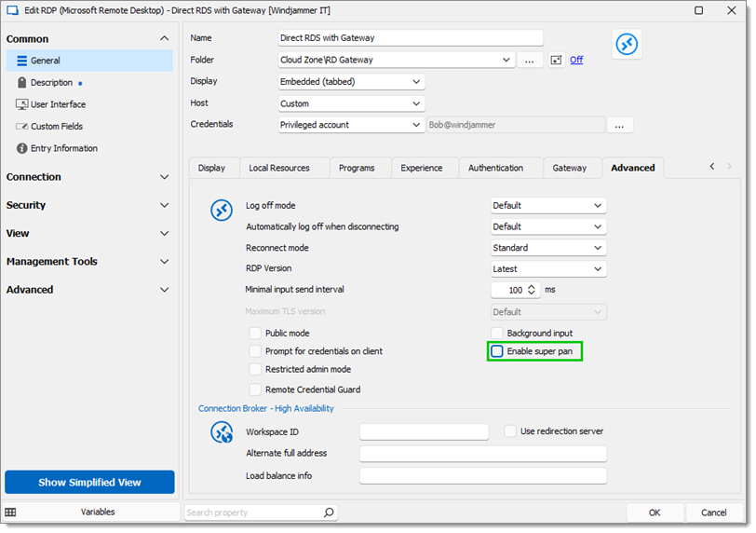The image size is (756, 533).
Task: Click Alternate full address field
Action: 483,454
